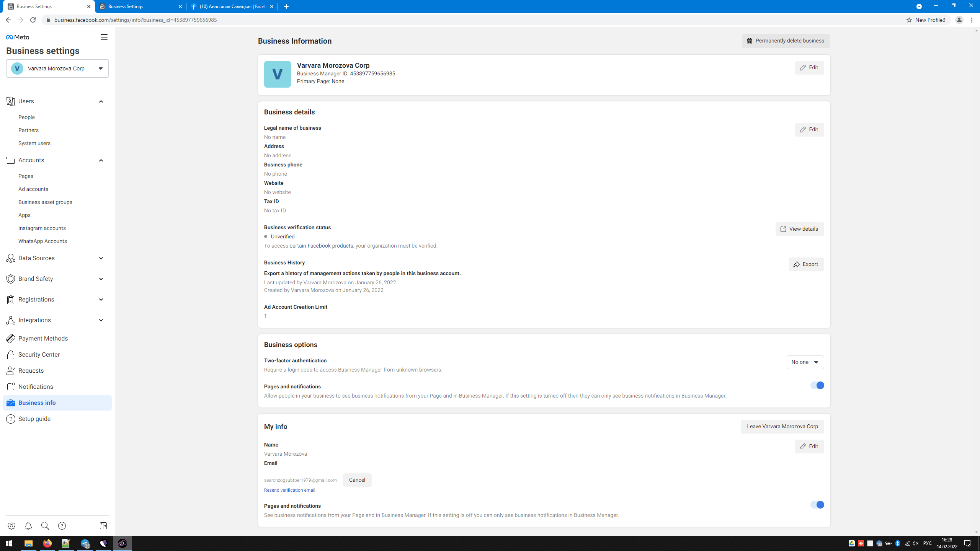This screenshot has height=551, width=980.
Task: Toggle Pages and notifications in My info
Action: pyautogui.click(x=817, y=505)
